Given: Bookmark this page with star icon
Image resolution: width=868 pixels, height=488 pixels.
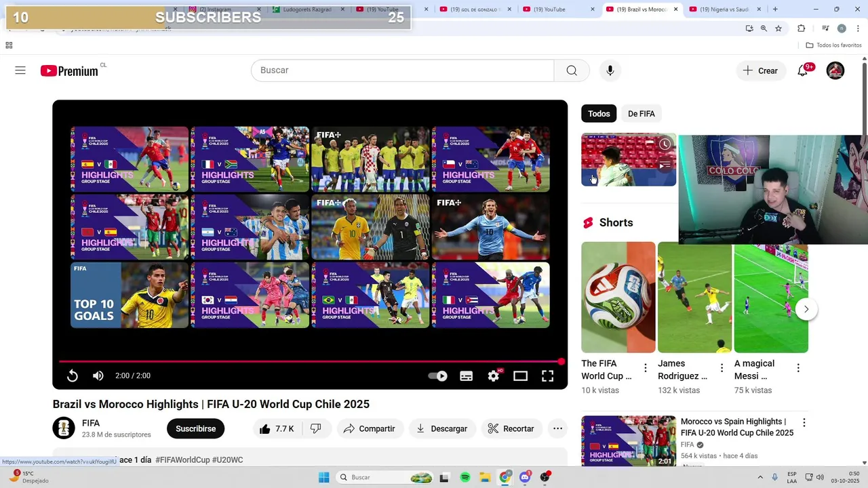Looking at the screenshot, I should coord(778,28).
